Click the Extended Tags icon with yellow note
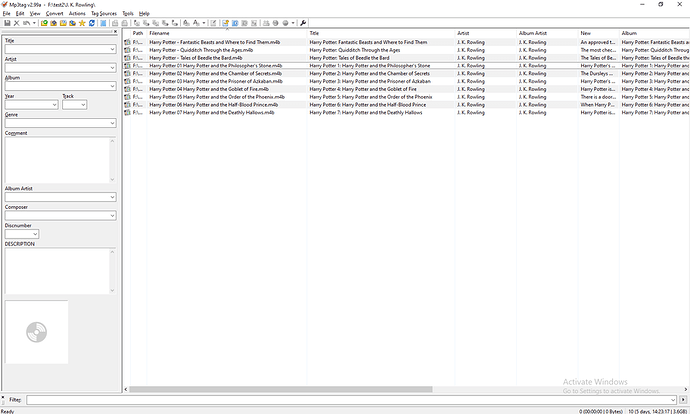 (225, 23)
